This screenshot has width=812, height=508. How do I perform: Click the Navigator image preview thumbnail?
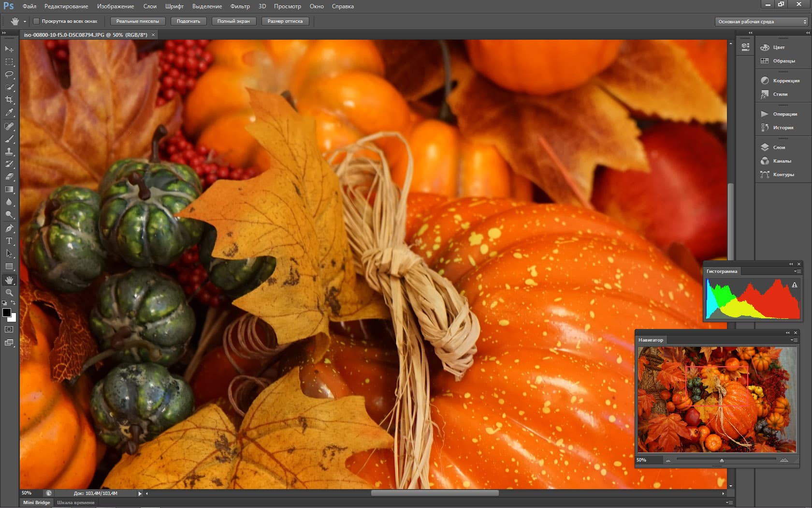717,400
